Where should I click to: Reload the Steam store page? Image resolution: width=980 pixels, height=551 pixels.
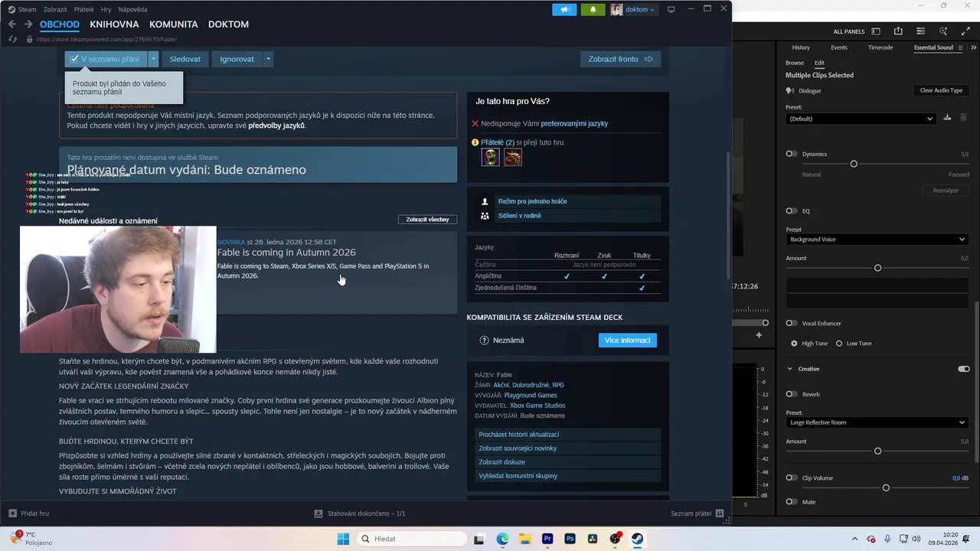coord(13,39)
